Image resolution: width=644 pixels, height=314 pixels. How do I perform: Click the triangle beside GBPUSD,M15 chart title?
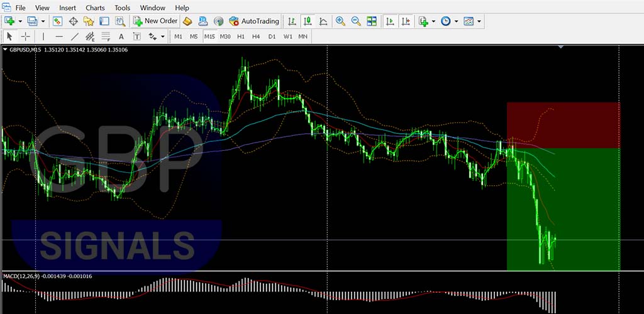[x=5, y=50]
